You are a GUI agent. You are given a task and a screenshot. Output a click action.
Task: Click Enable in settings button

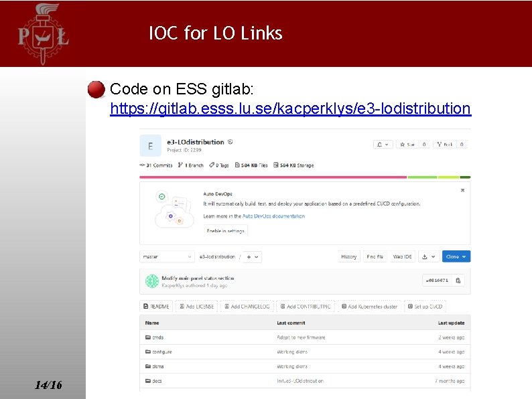click(225, 230)
